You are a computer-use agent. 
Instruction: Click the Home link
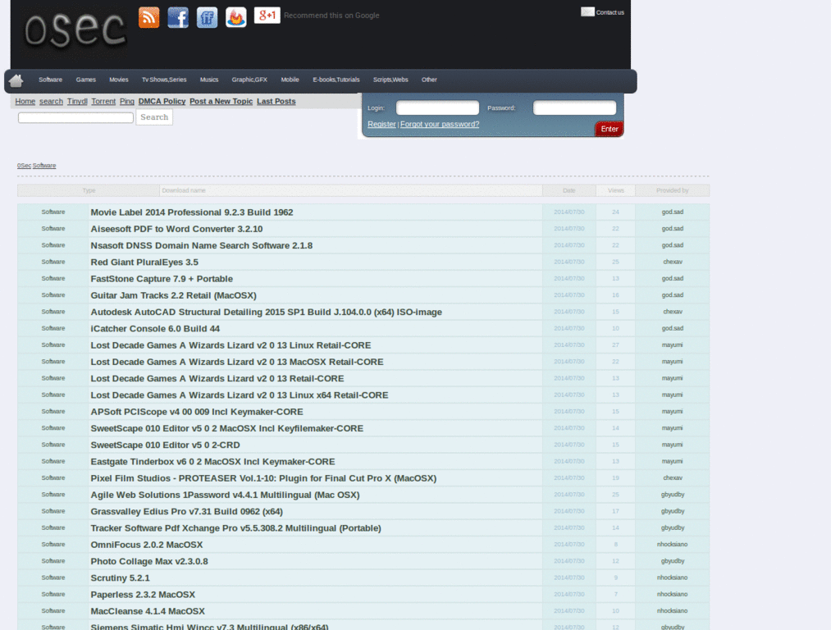coord(25,101)
